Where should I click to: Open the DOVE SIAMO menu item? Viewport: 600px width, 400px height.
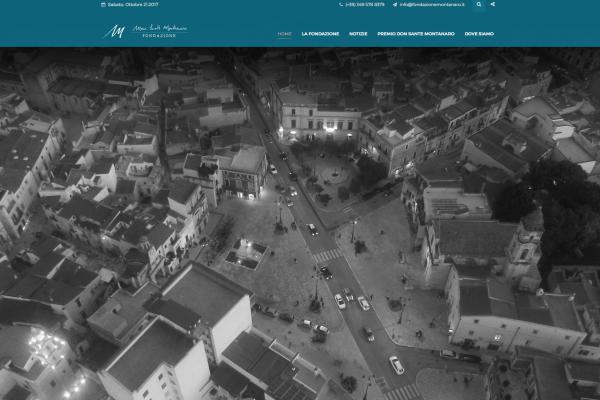tap(479, 34)
